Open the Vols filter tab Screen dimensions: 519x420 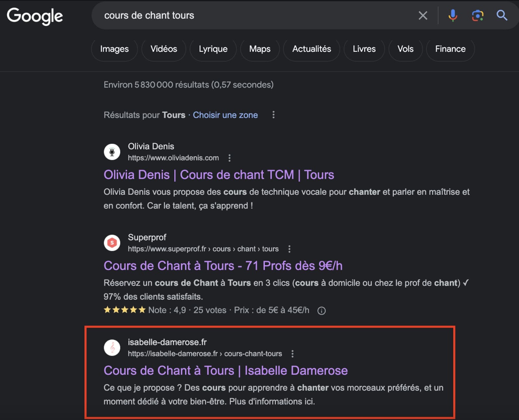pyautogui.click(x=405, y=49)
